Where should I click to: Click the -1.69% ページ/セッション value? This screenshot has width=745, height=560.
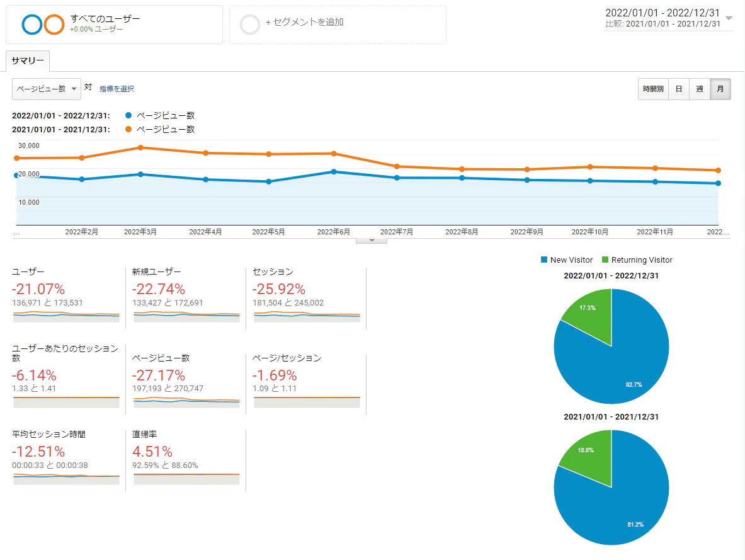[275, 375]
